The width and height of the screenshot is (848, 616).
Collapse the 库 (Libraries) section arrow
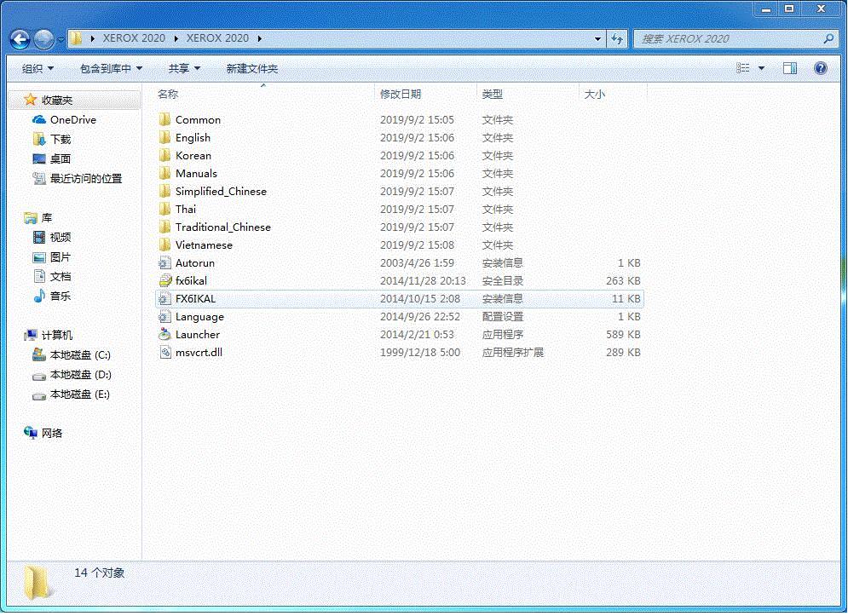19,216
